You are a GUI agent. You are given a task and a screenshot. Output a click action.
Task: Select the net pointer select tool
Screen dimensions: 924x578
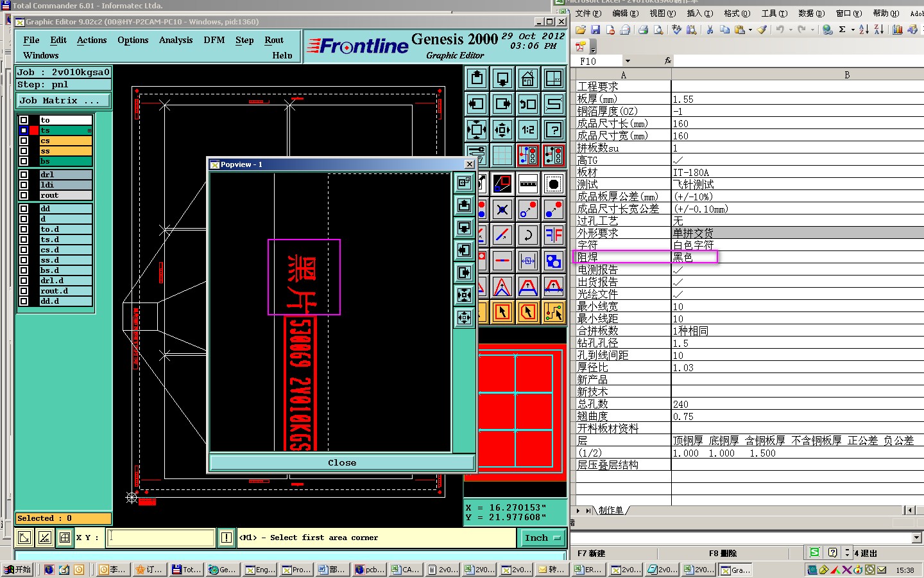[554, 312]
